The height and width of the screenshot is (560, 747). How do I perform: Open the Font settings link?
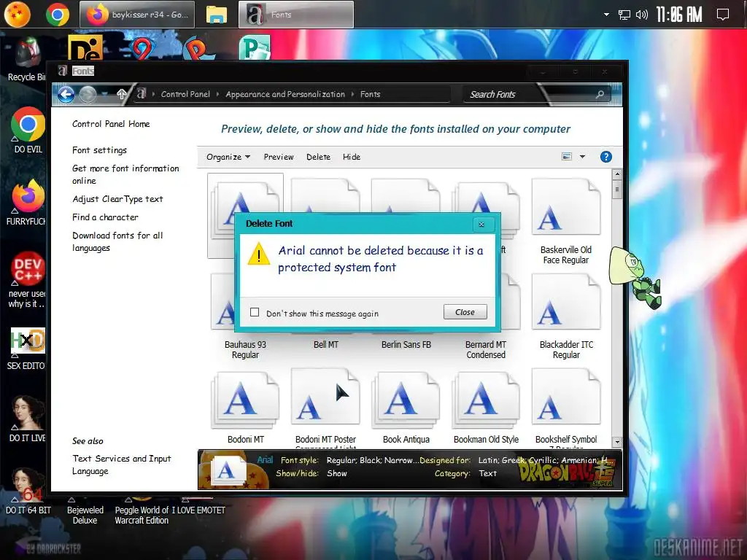(x=99, y=150)
